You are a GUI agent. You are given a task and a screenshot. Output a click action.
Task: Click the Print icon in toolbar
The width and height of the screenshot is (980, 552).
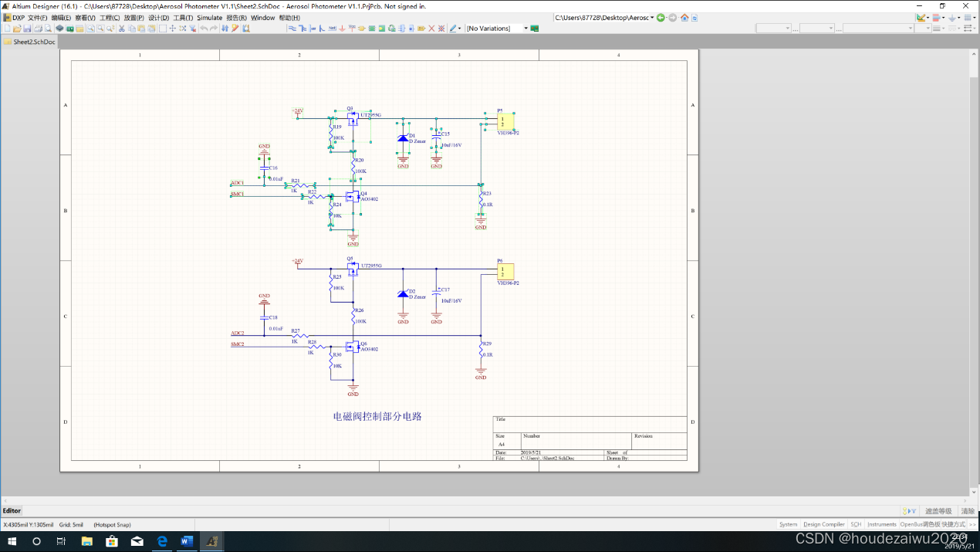pyautogui.click(x=39, y=29)
